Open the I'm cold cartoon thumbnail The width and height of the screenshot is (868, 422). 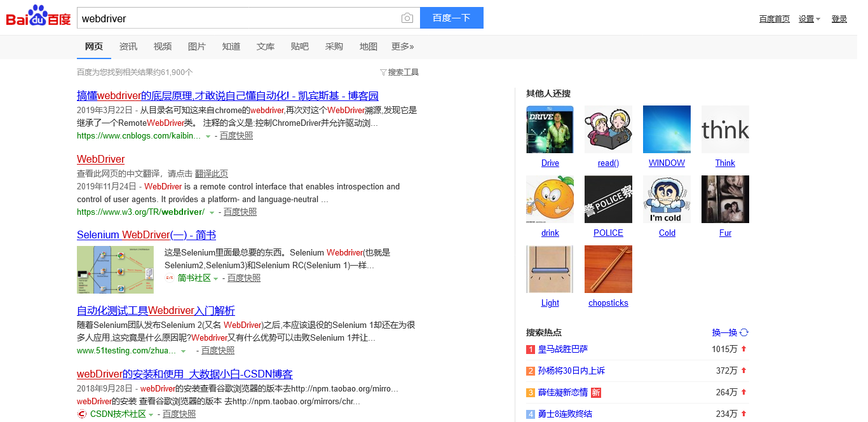click(667, 200)
